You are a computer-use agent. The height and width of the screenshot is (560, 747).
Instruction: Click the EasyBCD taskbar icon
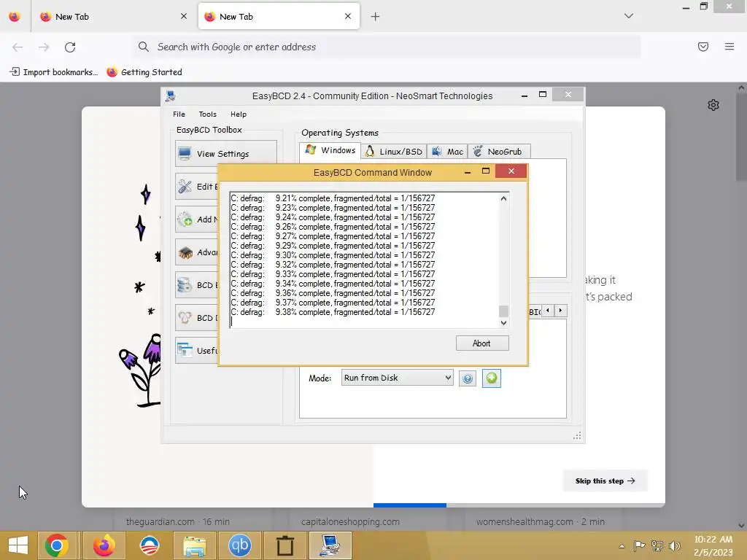tap(330, 545)
